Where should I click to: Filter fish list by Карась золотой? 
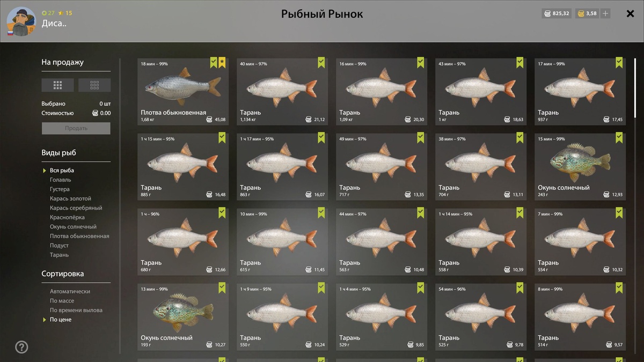coord(71,198)
